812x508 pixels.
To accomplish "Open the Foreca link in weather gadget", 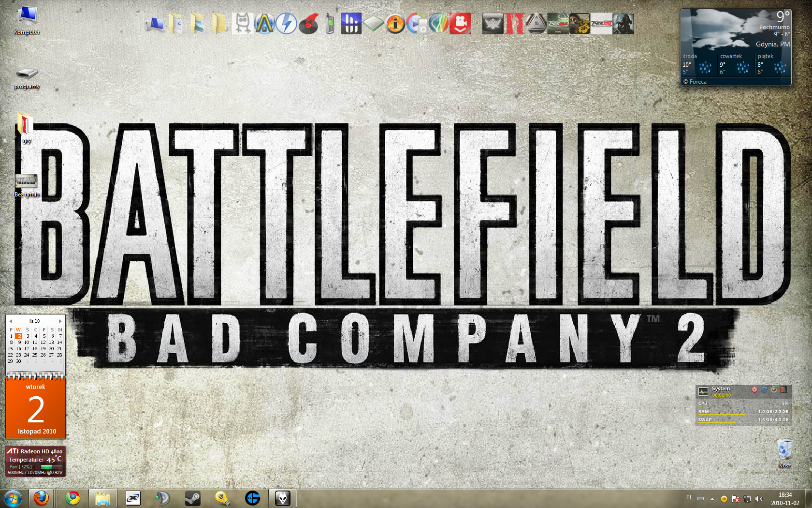I will tap(695, 82).
